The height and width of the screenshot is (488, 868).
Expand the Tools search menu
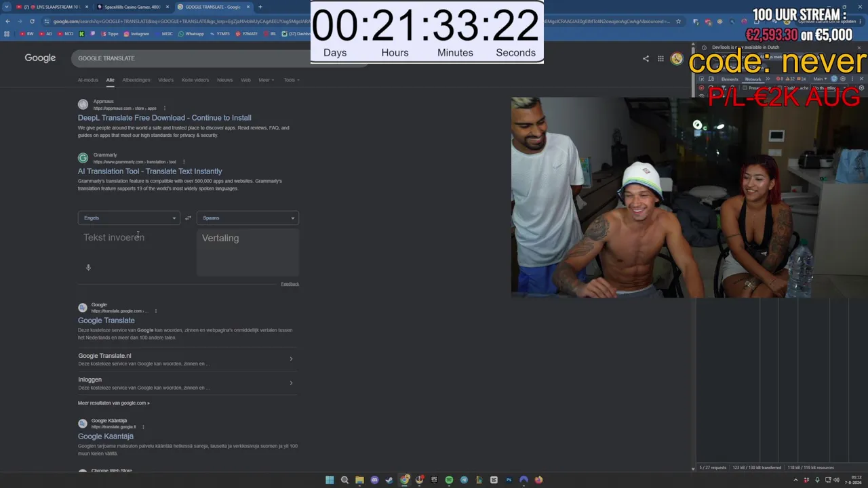tap(292, 80)
